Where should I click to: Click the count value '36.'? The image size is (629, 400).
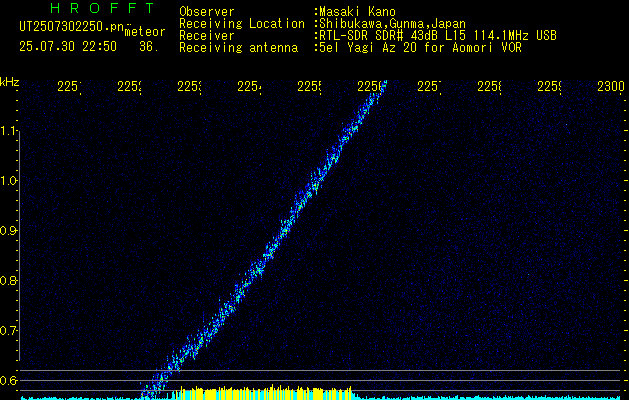[149, 47]
